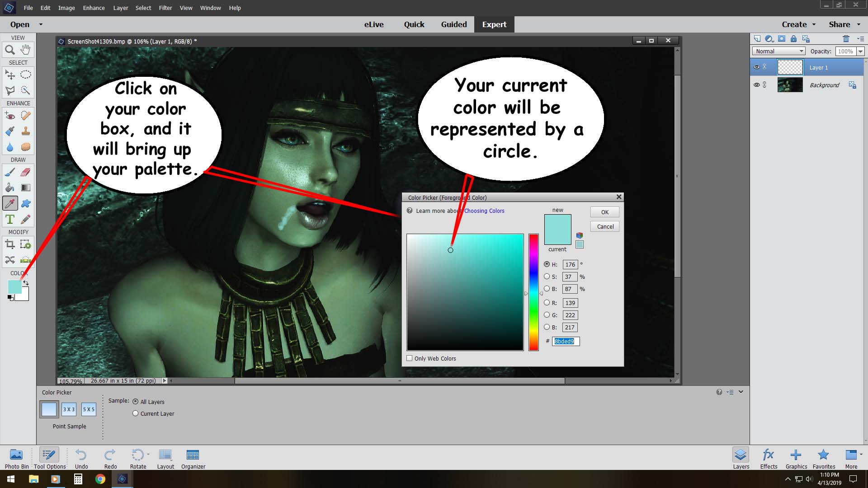
Task: Add a layer mask
Action: click(781, 39)
